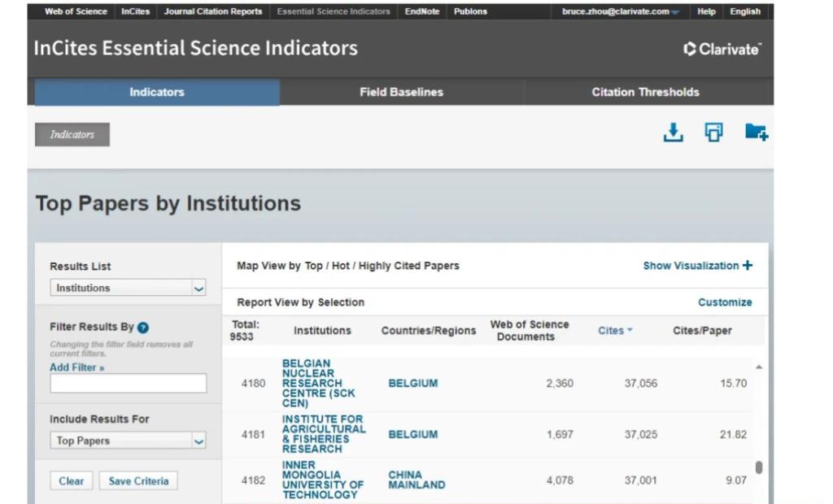Open the Results List Institutions dropdown
Image resolution: width=833 pixels, height=504 pixels.
128,288
